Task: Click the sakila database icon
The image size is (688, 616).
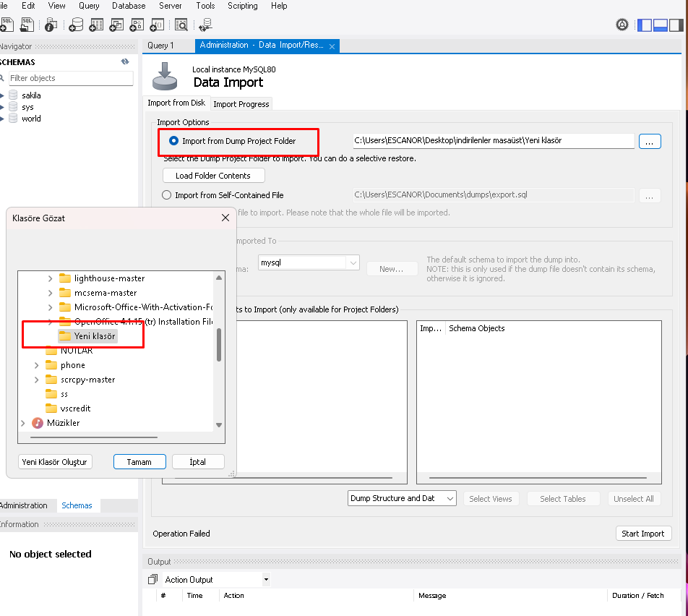Action: pos(13,95)
